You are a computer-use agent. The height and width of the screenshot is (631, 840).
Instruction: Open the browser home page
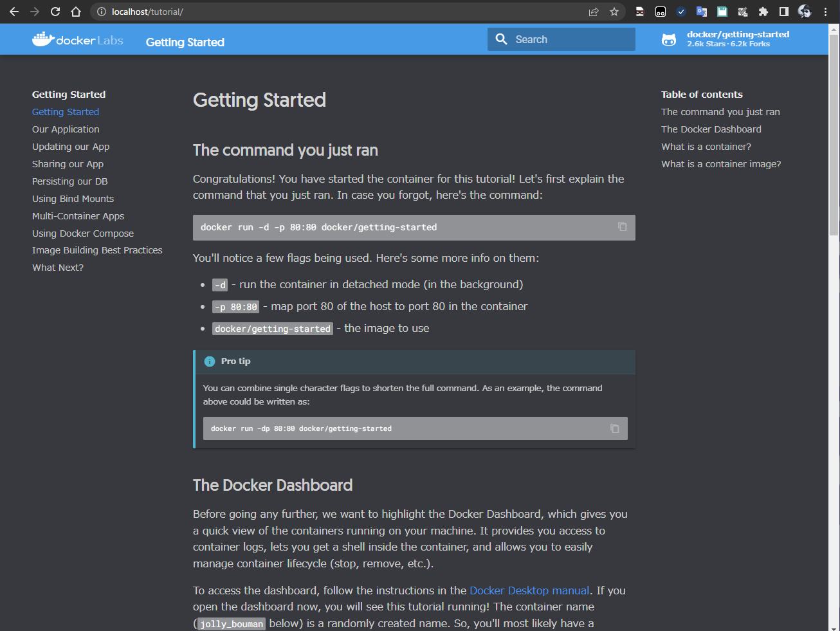(x=76, y=12)
